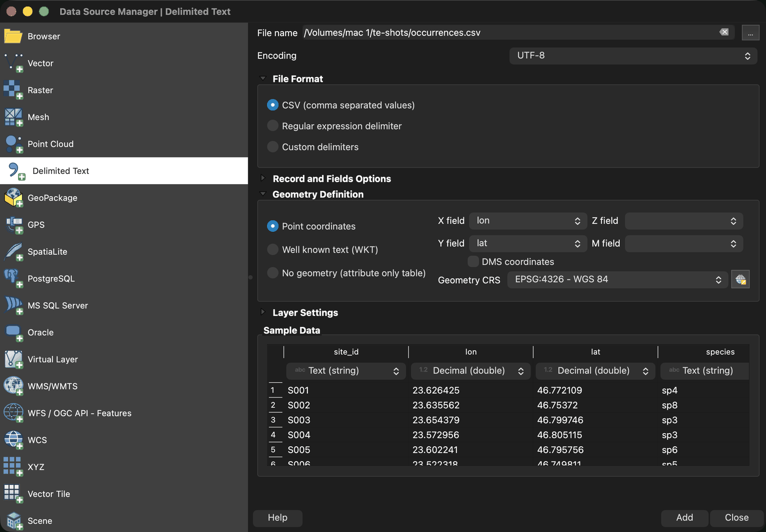Click the PostgreSQL elephant icon
Screen dimensions: 766x532
point(13,278)
